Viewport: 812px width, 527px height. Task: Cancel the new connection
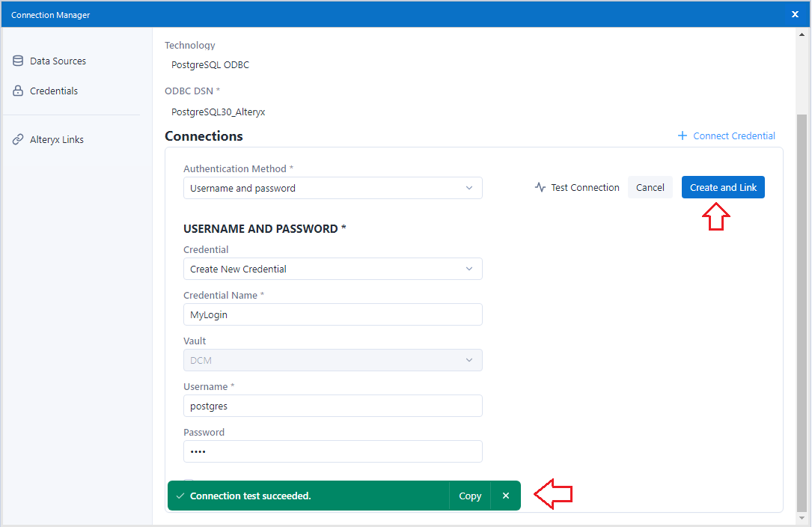[650, 188]
